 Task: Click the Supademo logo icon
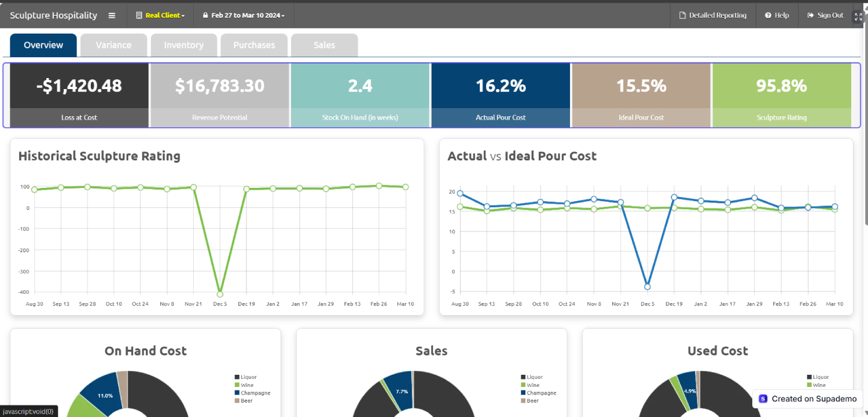(763, 399)
